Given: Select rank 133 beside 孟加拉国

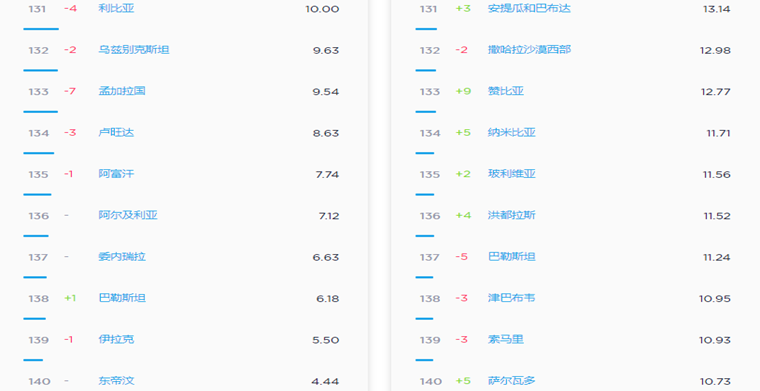Looking at the screenshot, I should [x=38, y=92].
